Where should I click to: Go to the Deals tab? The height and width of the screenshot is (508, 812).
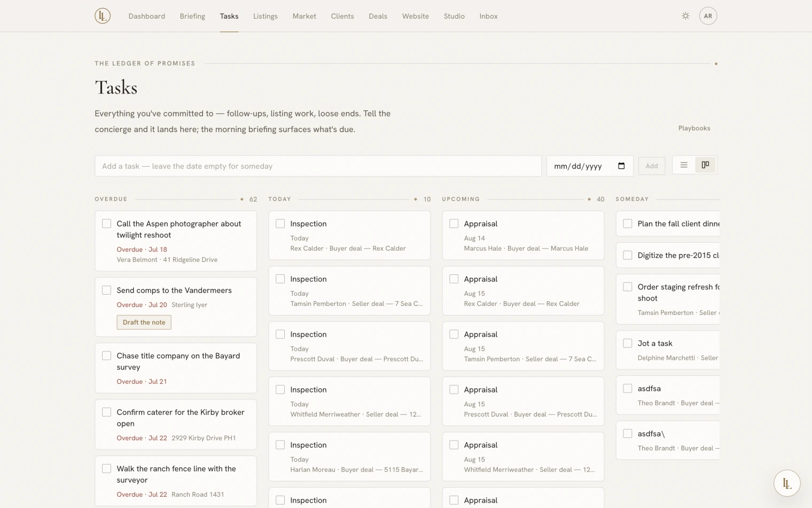378,16
